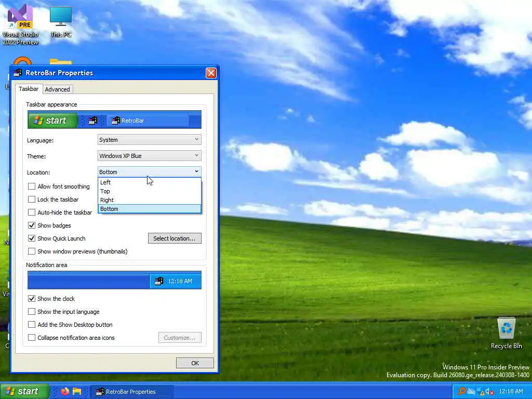Click the network warning tray icon
Screen dimensions: 532x399
coord(480,392)
